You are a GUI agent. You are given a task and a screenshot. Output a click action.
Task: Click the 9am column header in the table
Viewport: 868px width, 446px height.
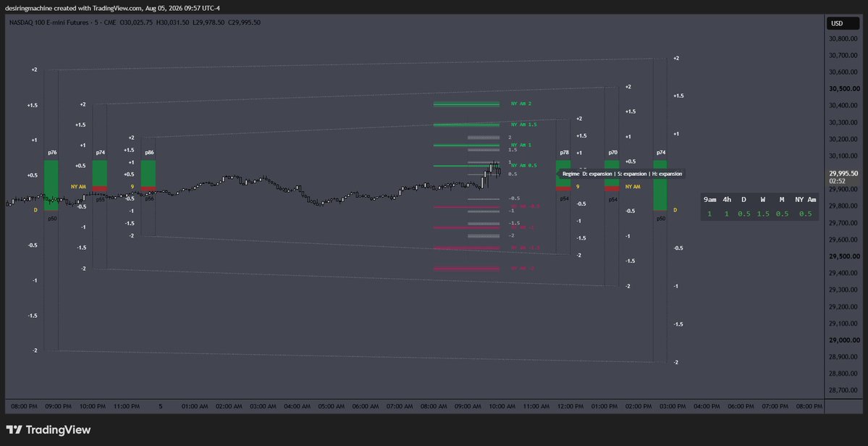(x=709, y=200)
